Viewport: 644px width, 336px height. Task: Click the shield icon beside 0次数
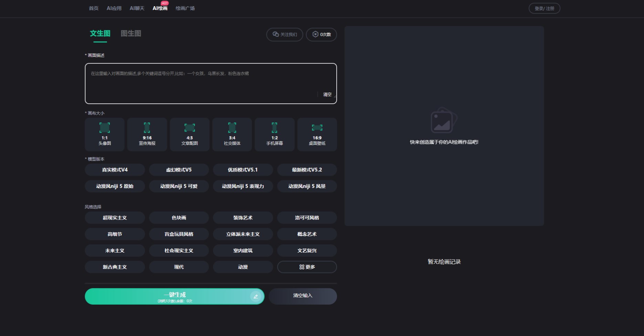315,34
